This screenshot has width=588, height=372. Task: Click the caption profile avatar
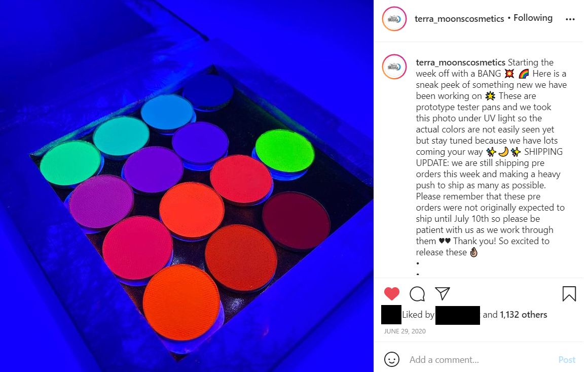click(x=394, y=67)
